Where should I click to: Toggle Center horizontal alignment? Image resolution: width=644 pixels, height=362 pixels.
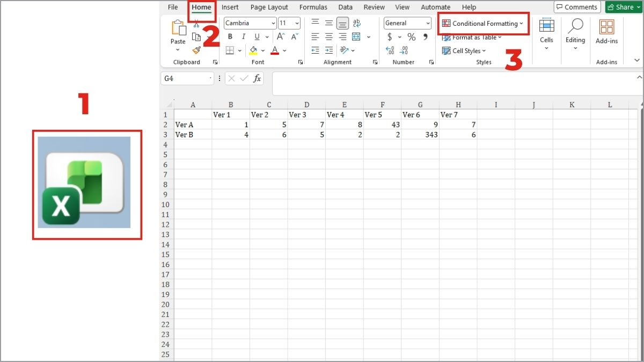pos(329,37)
